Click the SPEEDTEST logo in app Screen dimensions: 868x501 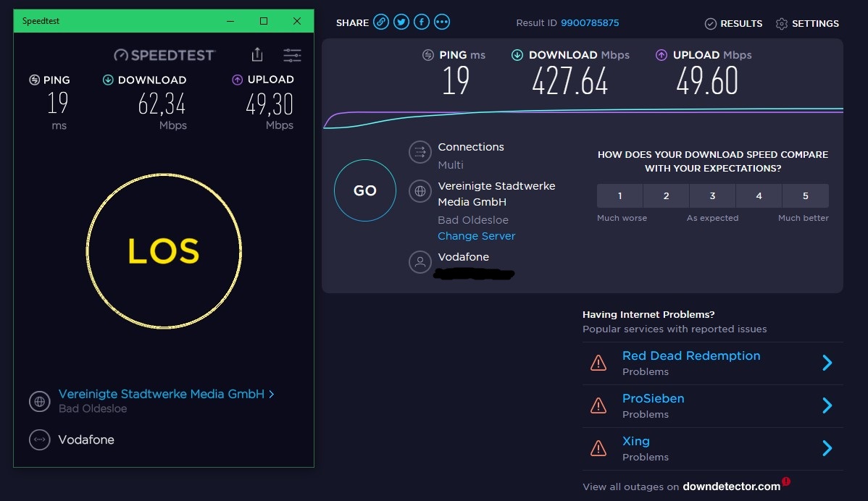tap(164, 55)
